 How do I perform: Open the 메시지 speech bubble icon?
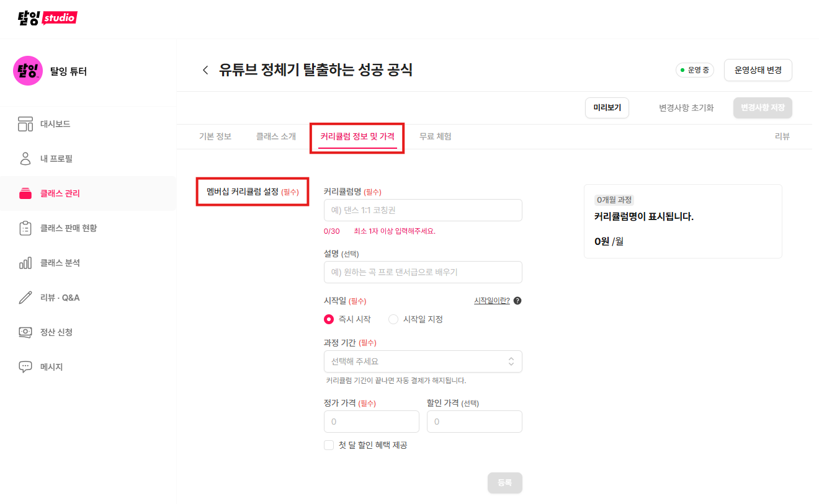click(x=25, y=367)
